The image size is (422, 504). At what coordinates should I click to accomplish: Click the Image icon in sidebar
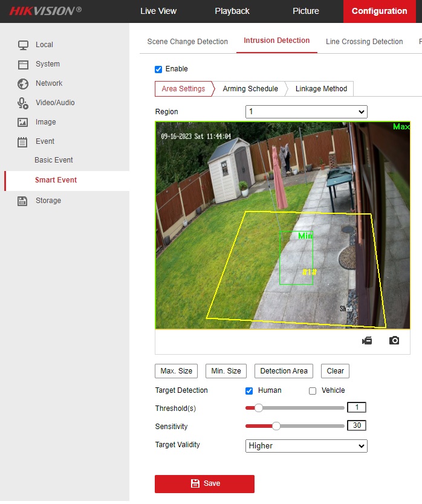click(23, 122)
